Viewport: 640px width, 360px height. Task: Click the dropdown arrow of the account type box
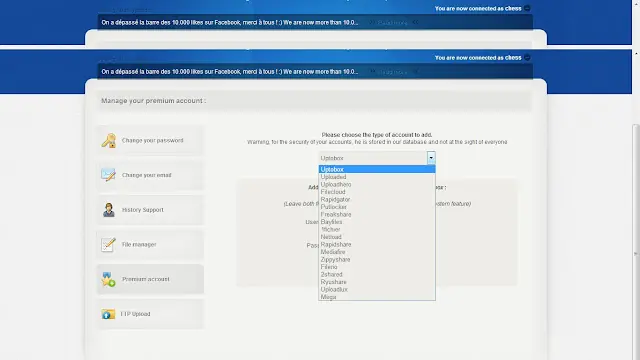(x=431, y=158)
